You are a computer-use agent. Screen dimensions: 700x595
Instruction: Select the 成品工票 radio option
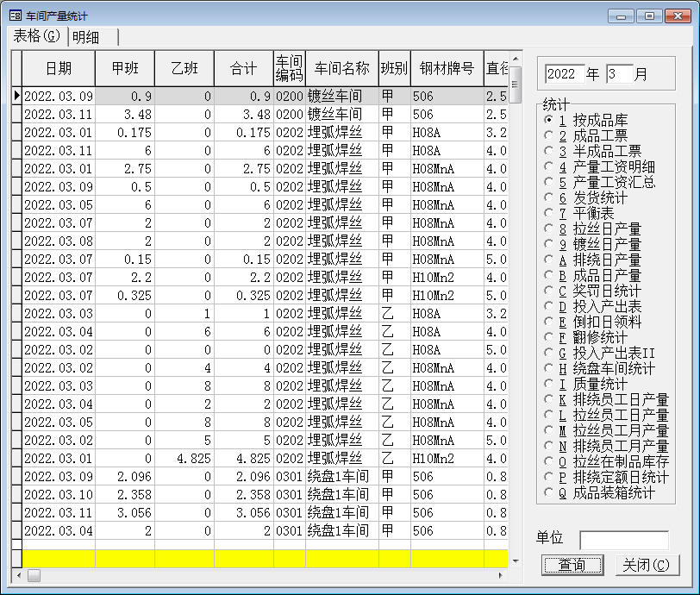(x=548, y=135)
